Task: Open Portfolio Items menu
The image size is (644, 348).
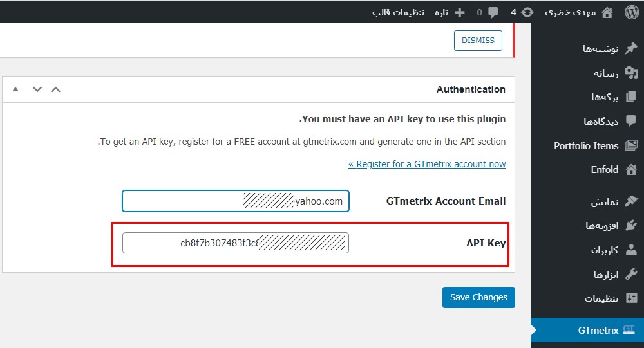Action: (587, 145)
